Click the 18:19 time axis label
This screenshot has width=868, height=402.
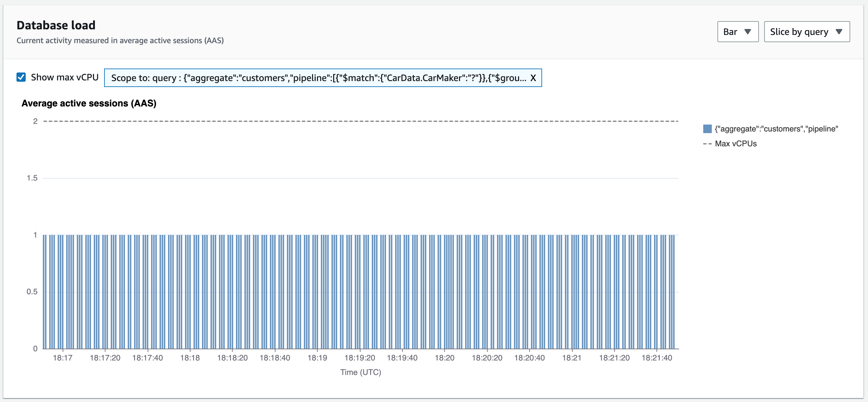pyautogui.click(x=317, y=358)
